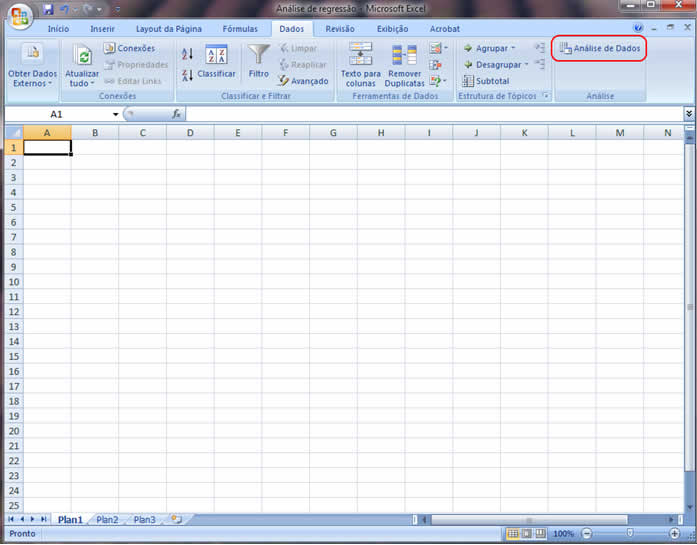Click the insert new worksheet tab icon
The image size is (697, 545).
click(176, 520)
